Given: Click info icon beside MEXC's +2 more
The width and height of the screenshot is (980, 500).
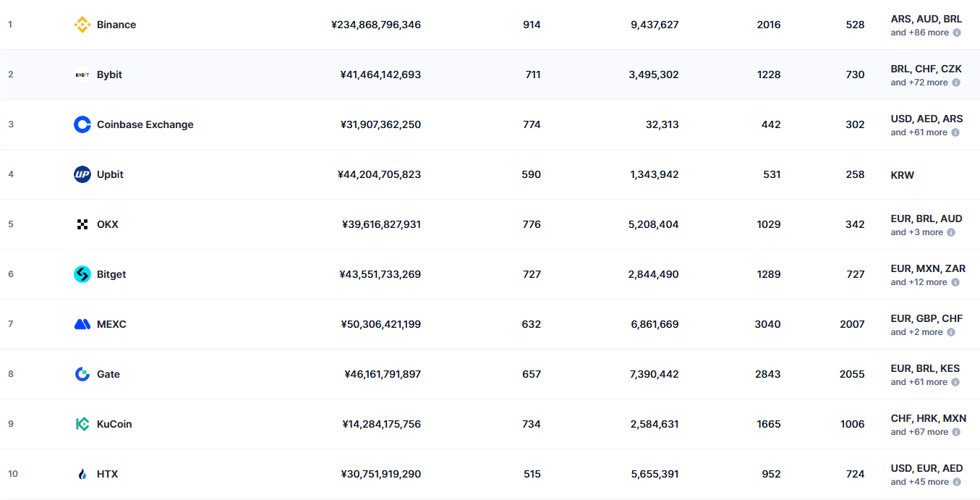Looking at the screenshot, I should [x=951, y=332].
